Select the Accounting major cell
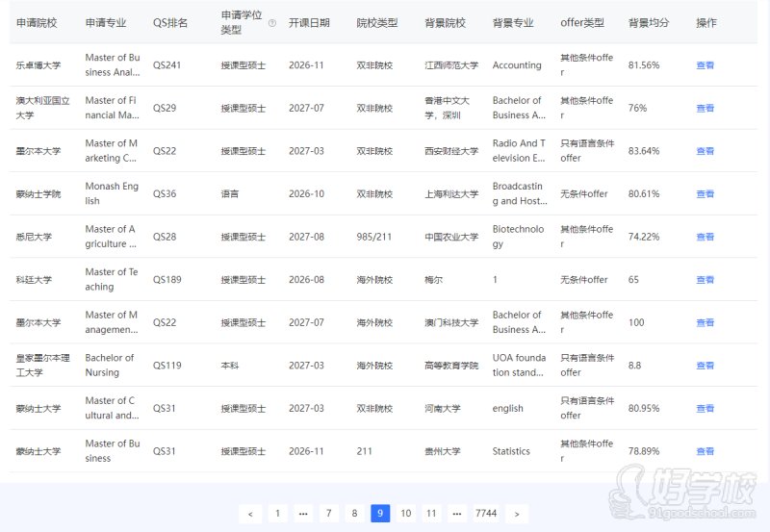 click(517, 65)
